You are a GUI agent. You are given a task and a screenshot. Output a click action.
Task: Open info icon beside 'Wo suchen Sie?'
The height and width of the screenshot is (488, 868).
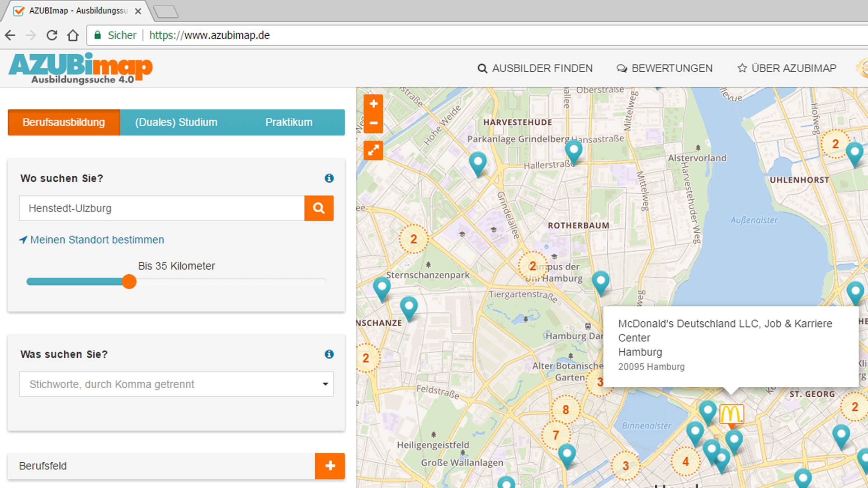329,178
